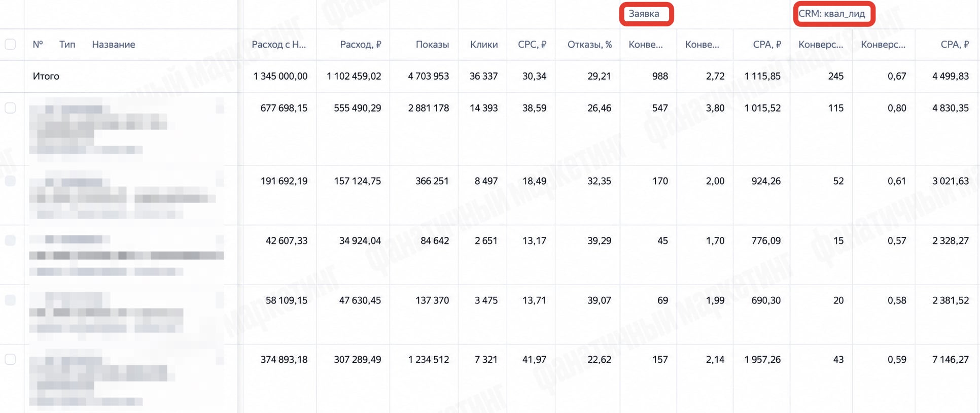
Task: Click the CPA cell 1 015,52
Action: click(x=763, y=108)
